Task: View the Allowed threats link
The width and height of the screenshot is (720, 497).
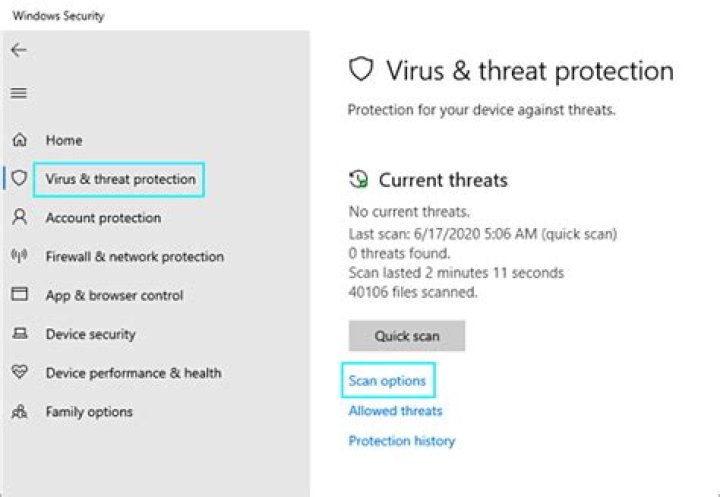Action: pos(395,411)
